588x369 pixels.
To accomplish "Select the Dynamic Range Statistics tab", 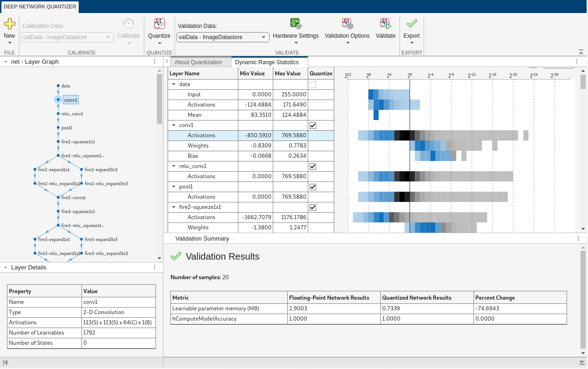I will 267,62.
